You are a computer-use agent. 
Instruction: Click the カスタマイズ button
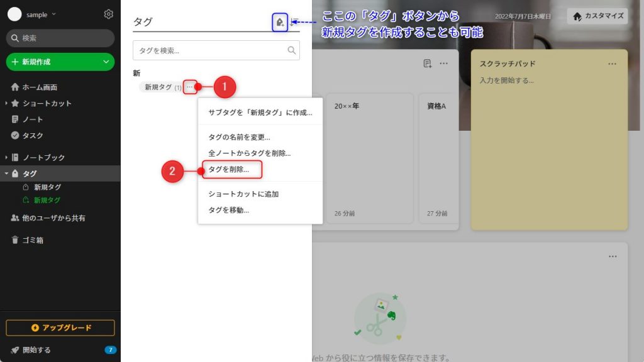(x=597, y=16)
